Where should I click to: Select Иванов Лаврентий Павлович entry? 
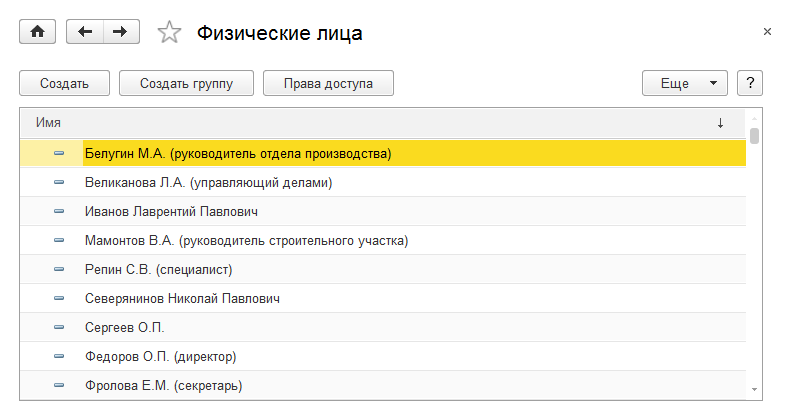tap(172, 212)
